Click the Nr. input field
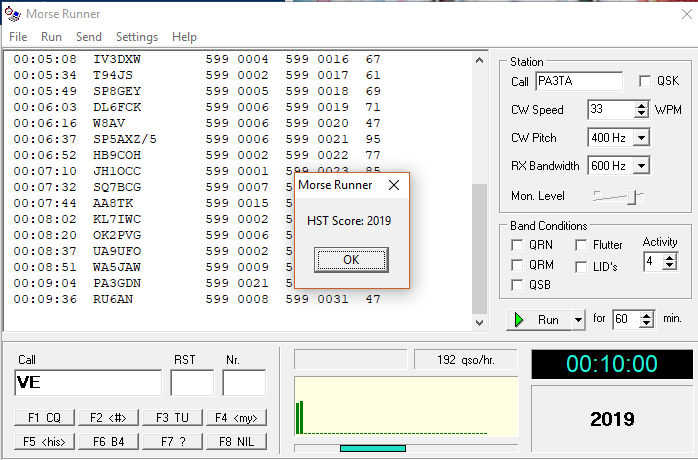The width and height of the screenshot is (698, 460). coord(244,383)
